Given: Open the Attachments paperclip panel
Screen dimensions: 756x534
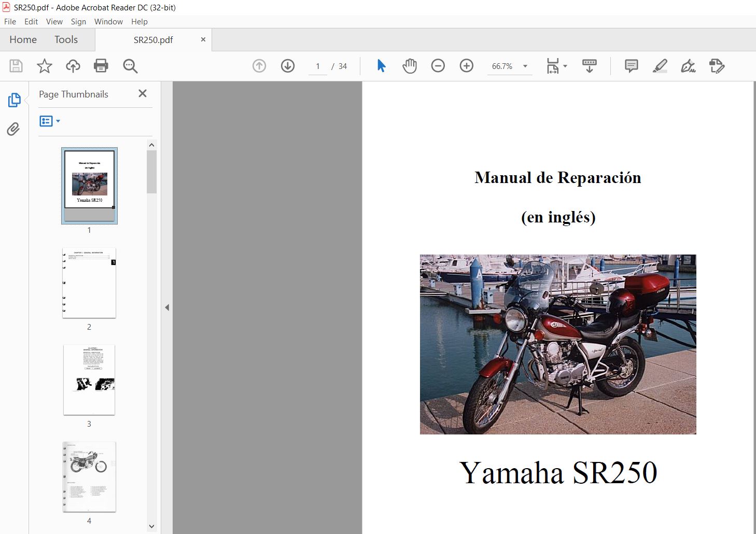Looking at the screenshot, I should coord(13,129).
